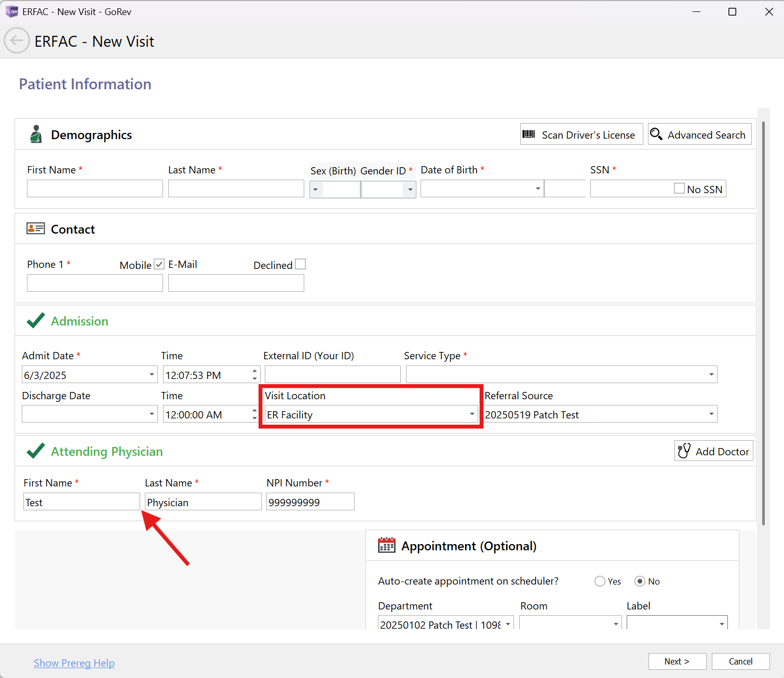Screen dimensions: 784x678
Task: Click the back arrow icon
Action: [17, 40]
